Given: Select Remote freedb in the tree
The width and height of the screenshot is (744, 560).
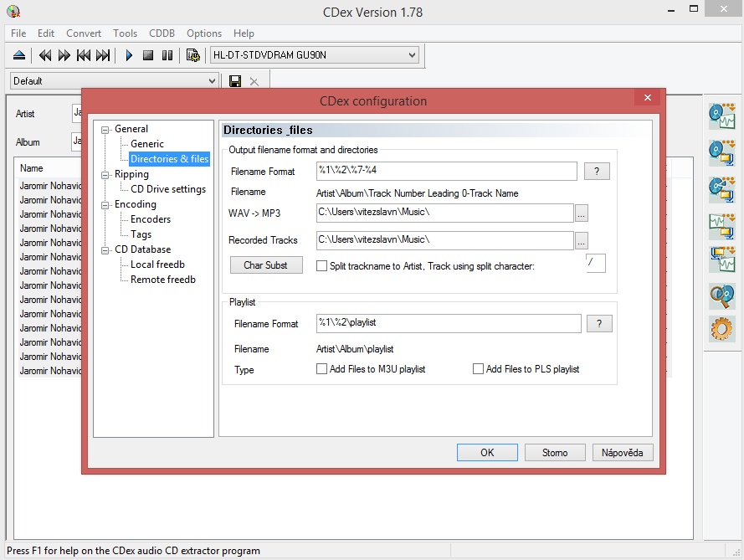Looking at the screenshot, I should pos(162,280).
